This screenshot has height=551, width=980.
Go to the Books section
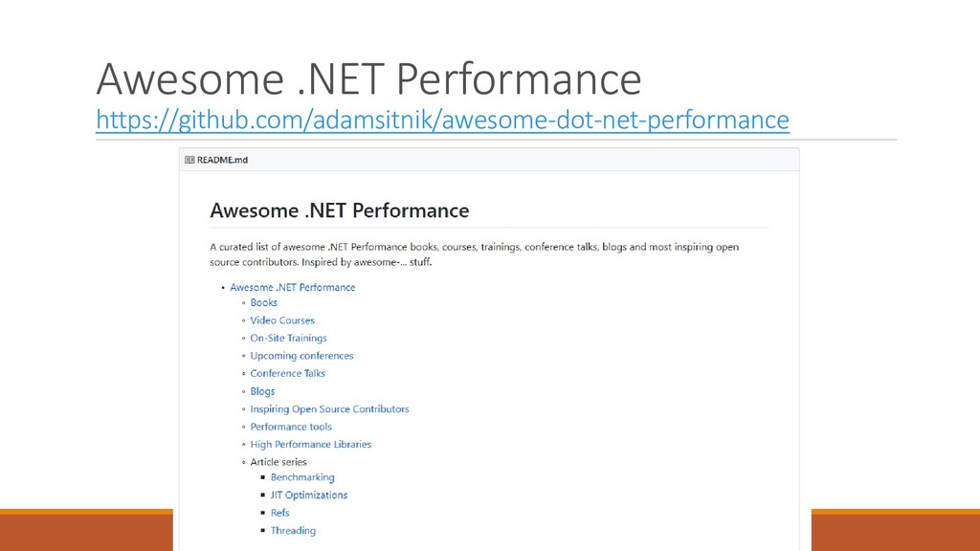(x=264, y=302)
